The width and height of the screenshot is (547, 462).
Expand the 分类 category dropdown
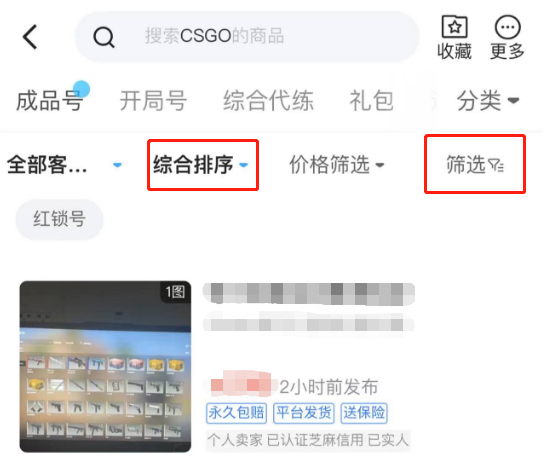pyautogui.click(x=488, y=100)
